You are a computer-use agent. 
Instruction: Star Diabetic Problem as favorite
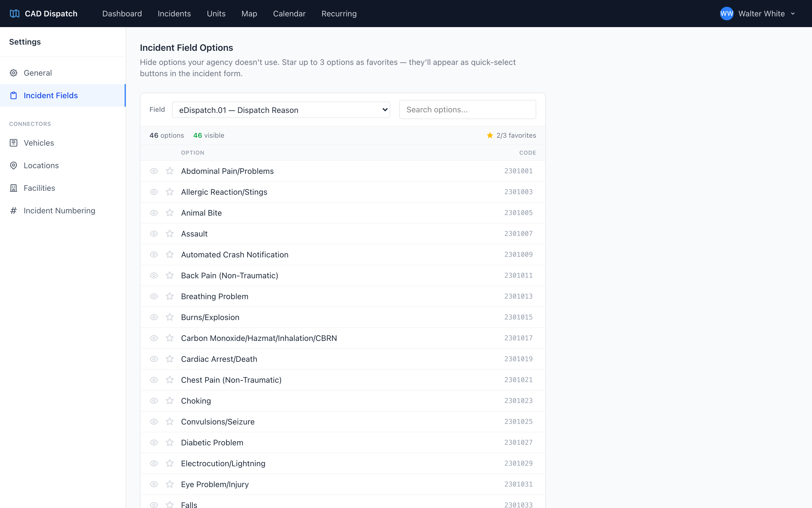point(170,443)
